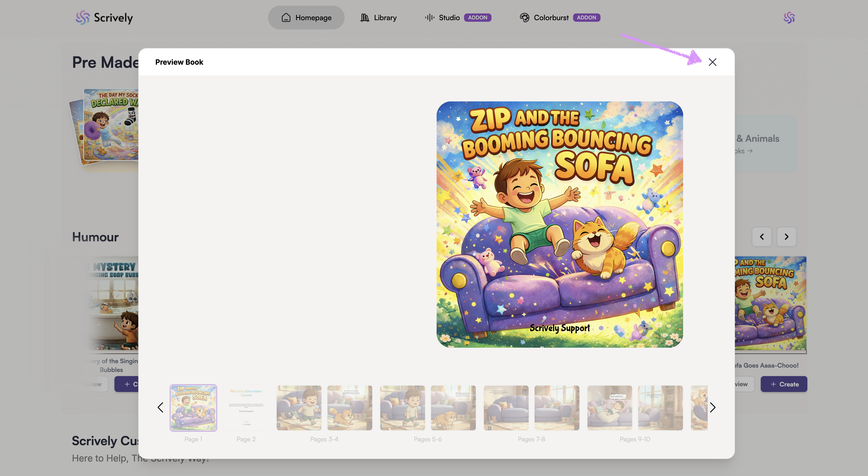This screenshot has width=868, height=476.
Task: Click the profile swirl icon at top right
Action: coord(789,18)
